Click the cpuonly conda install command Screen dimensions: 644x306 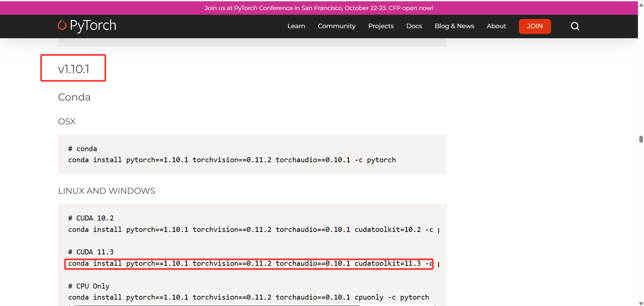[249, 297]
